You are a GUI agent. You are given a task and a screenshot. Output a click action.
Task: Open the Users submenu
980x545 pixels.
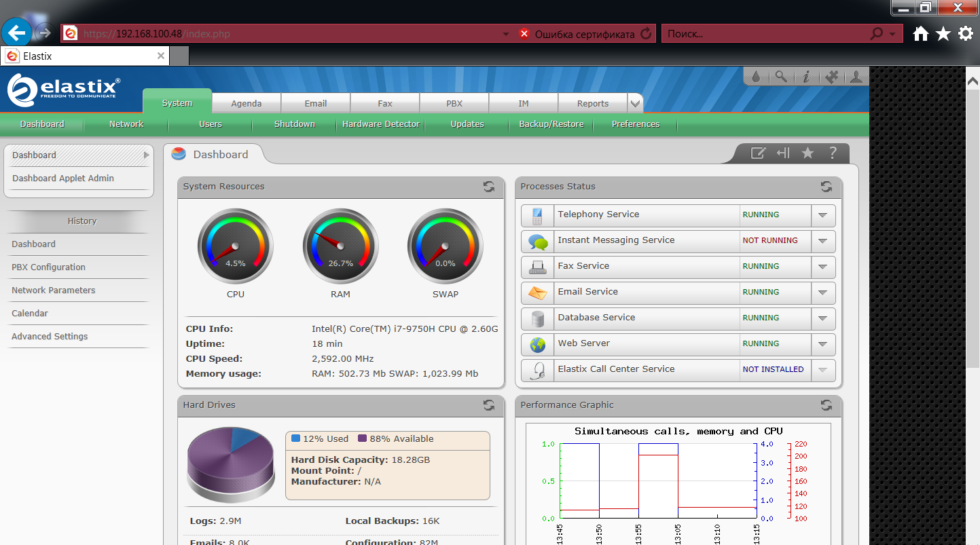tap(211, 124)
